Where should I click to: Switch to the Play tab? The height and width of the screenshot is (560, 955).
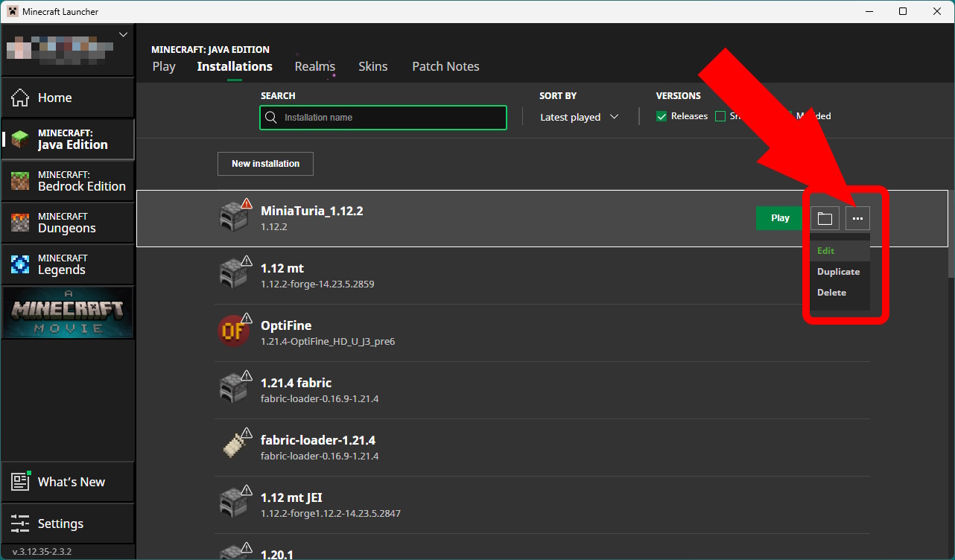[164, 66]
